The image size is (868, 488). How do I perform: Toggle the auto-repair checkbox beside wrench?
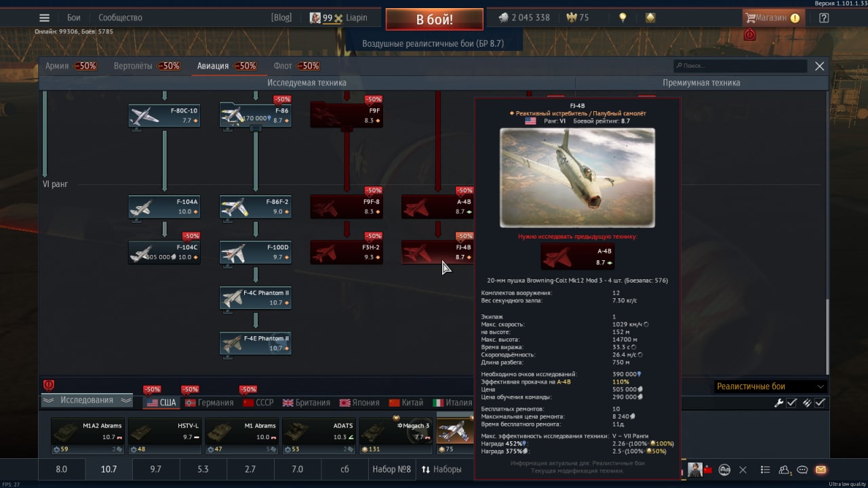[791, 403]
